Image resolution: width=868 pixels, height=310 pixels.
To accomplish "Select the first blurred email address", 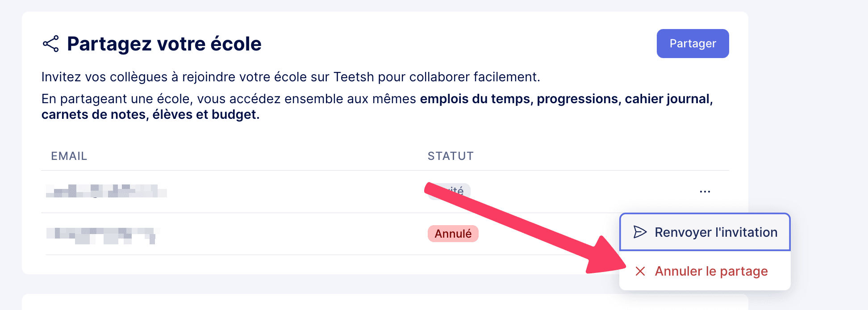I will (106, 191).
